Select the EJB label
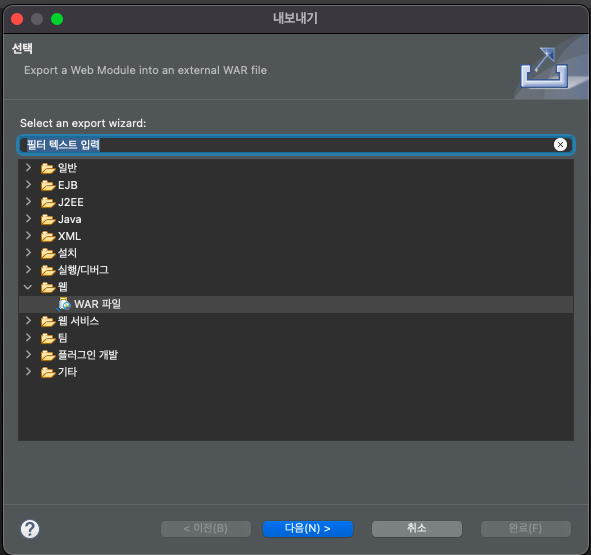Screen dimensions: 591x555 click(68, 185)
